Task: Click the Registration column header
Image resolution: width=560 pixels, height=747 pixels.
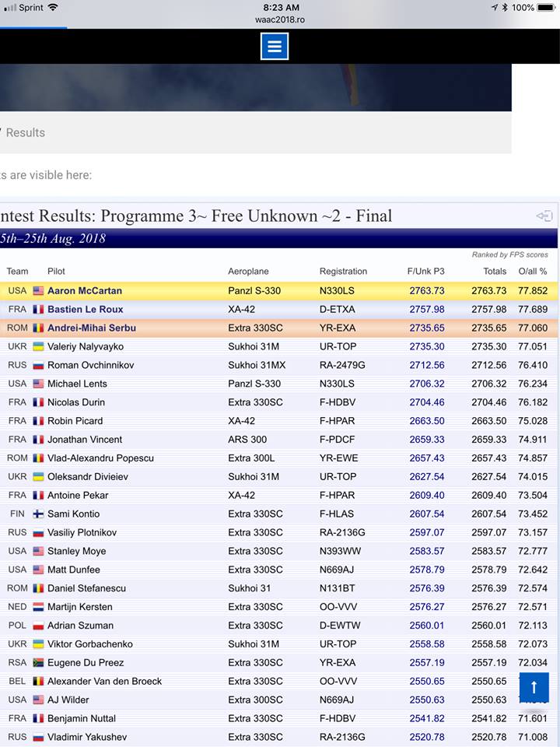Action: (x=343, y=271)
